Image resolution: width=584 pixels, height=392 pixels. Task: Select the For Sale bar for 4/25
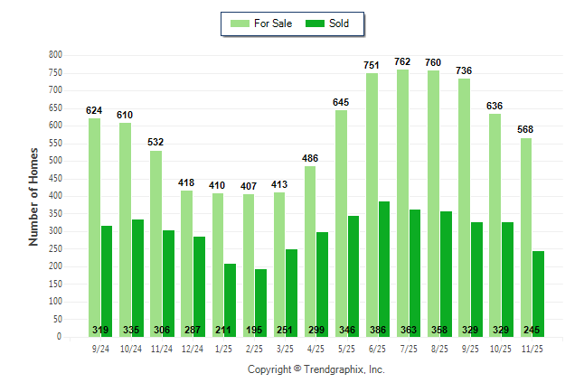pyautogui.click(x=310, y=252)
